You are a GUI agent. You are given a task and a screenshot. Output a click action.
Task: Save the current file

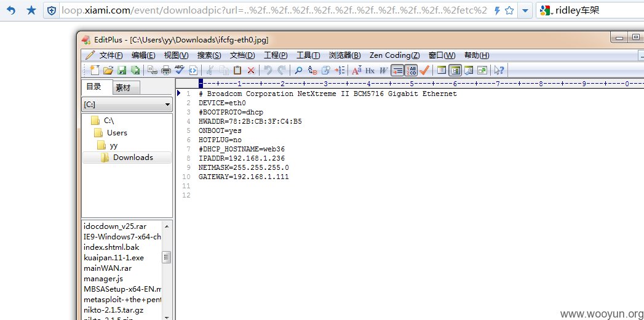pos(122,70)
